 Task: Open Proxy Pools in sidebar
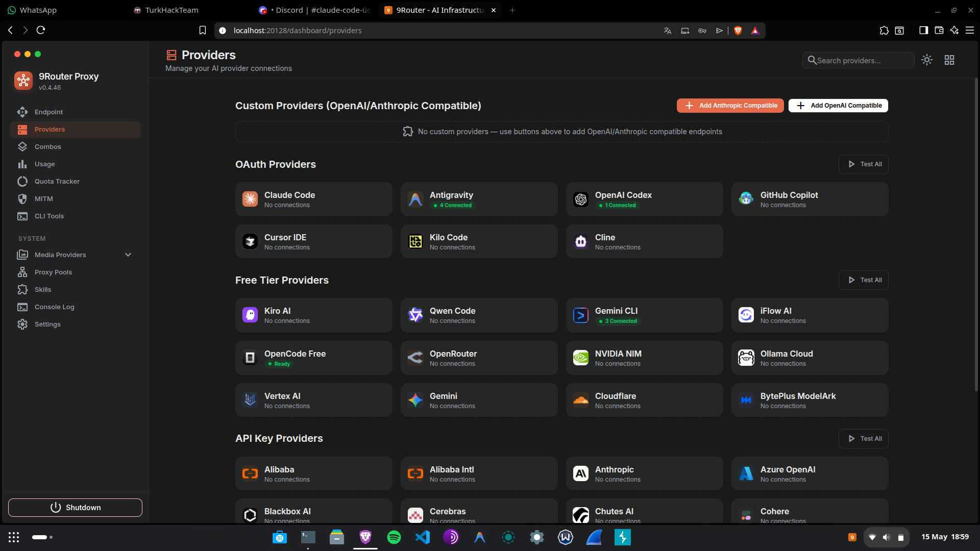[75, 272]
